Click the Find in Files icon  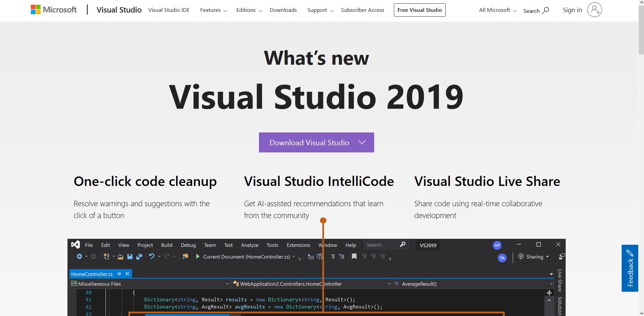point(185,256)
